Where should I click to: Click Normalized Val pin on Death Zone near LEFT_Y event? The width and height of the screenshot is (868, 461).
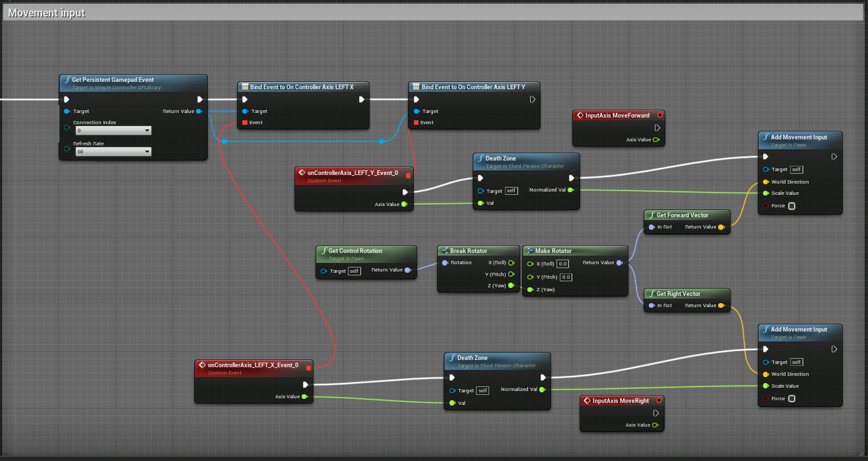click(570, 190)
